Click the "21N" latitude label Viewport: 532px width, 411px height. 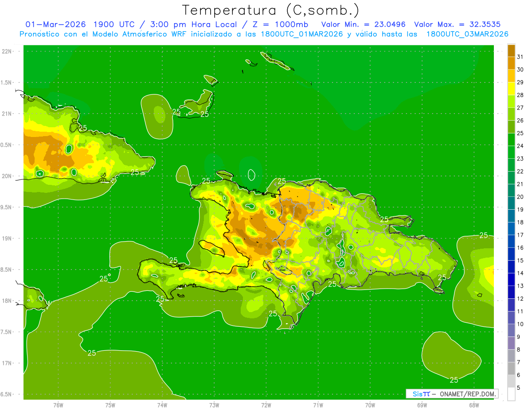click(6, 114)
